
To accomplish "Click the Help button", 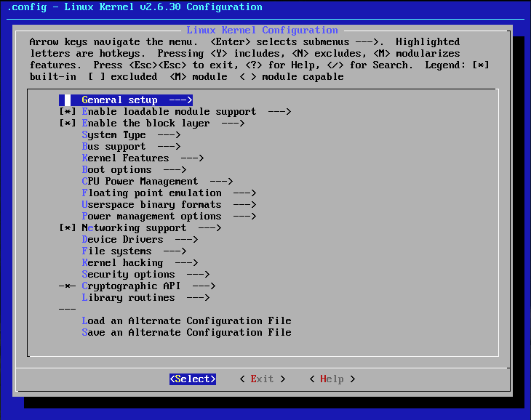I will click(x=332, y=379).
